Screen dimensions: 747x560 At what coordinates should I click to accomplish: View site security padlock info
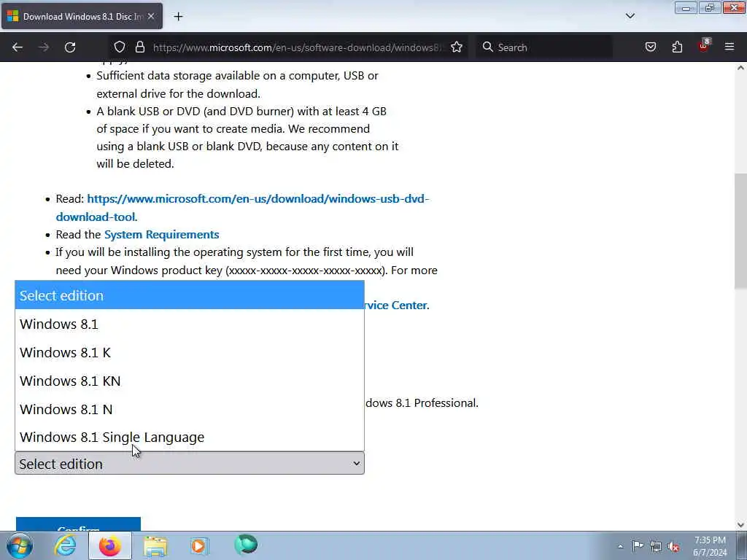(x=139, y=47)
